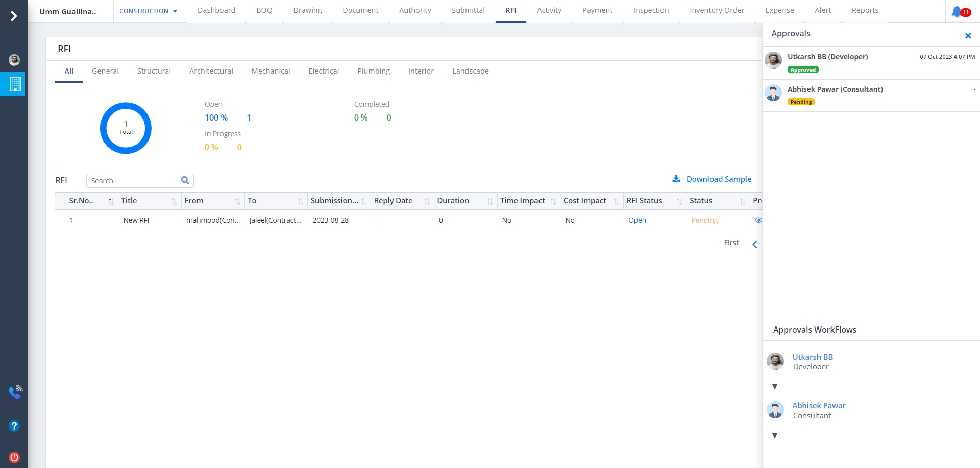Click the phone call support icon

15,392
